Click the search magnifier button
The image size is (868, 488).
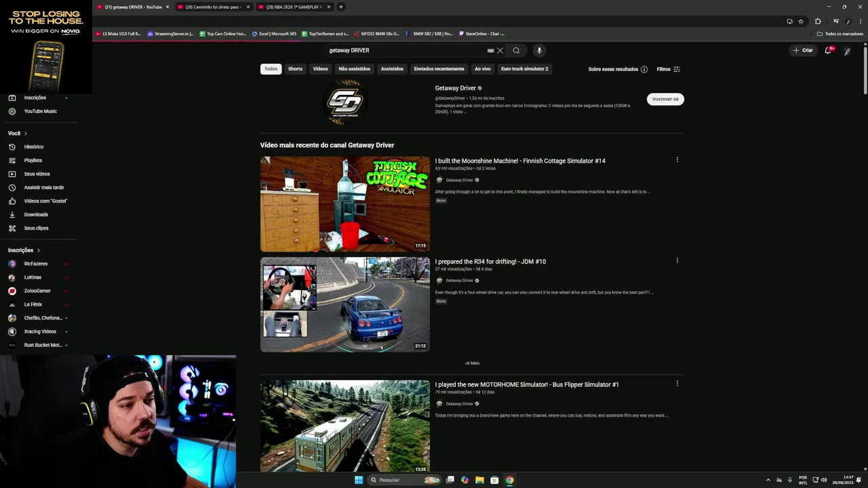point(516,50)
